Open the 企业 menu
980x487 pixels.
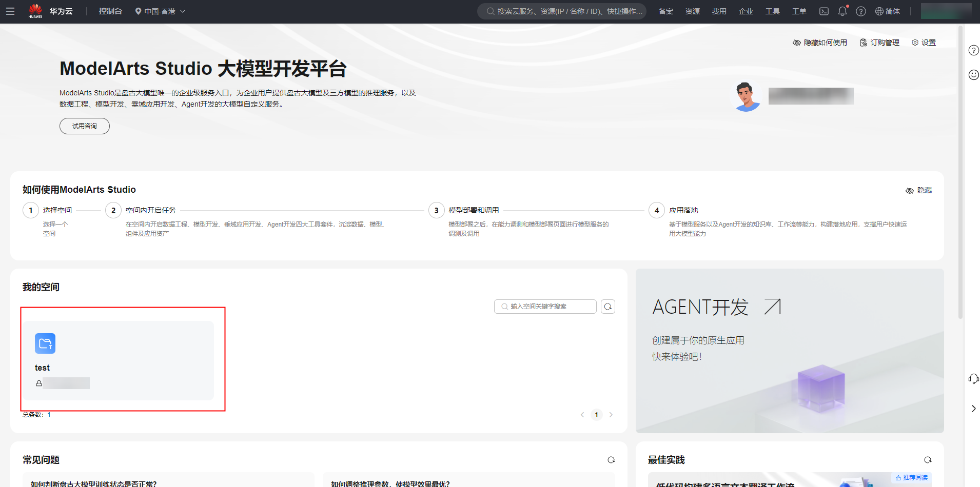coord(746,11)
